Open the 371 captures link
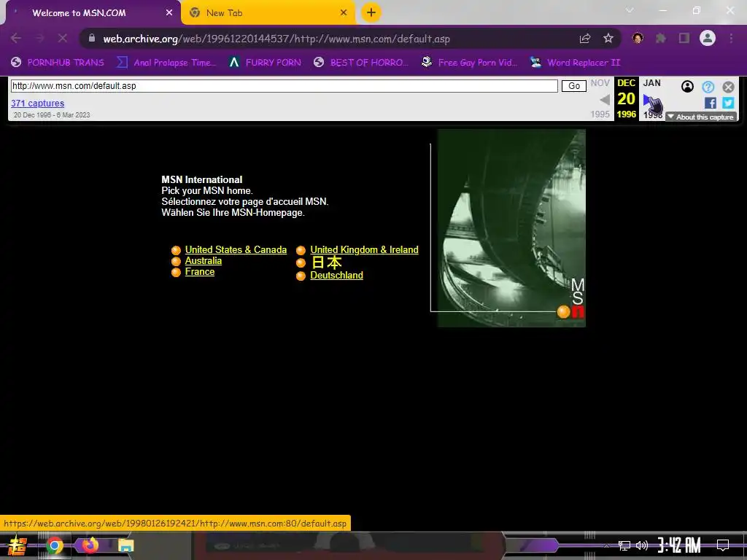The width and height of the screenshot is (747, 560). (38, 104)
